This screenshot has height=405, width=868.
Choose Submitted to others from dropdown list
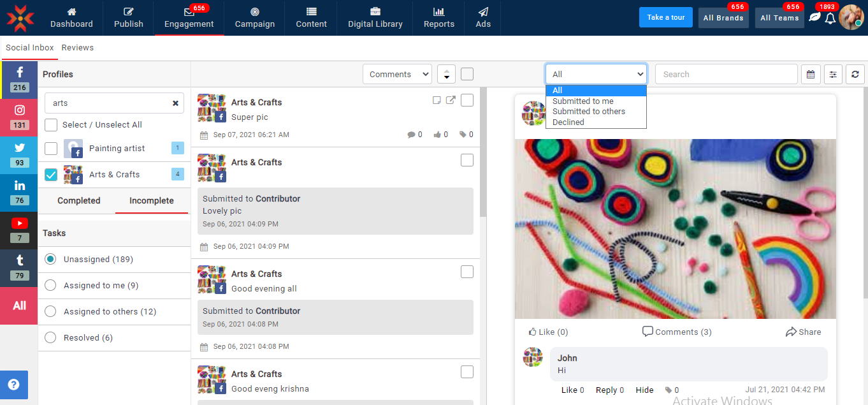pos(588,112)
